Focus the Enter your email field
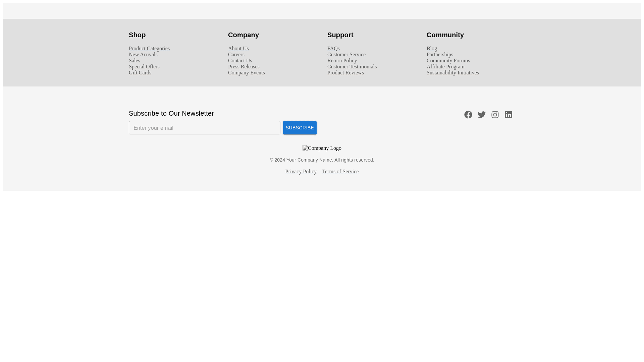This screenshot has width=644, height=362. [x=204, y=128]
